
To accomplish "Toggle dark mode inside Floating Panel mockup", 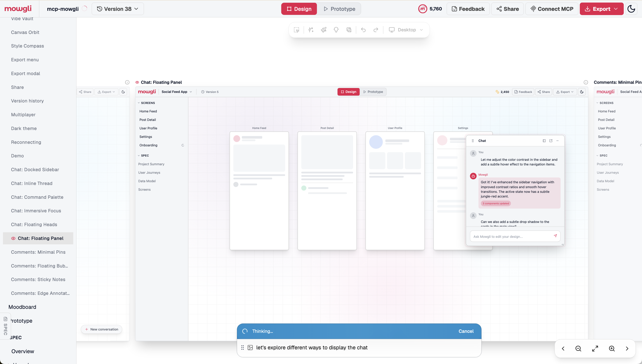I will pos(582,92).
